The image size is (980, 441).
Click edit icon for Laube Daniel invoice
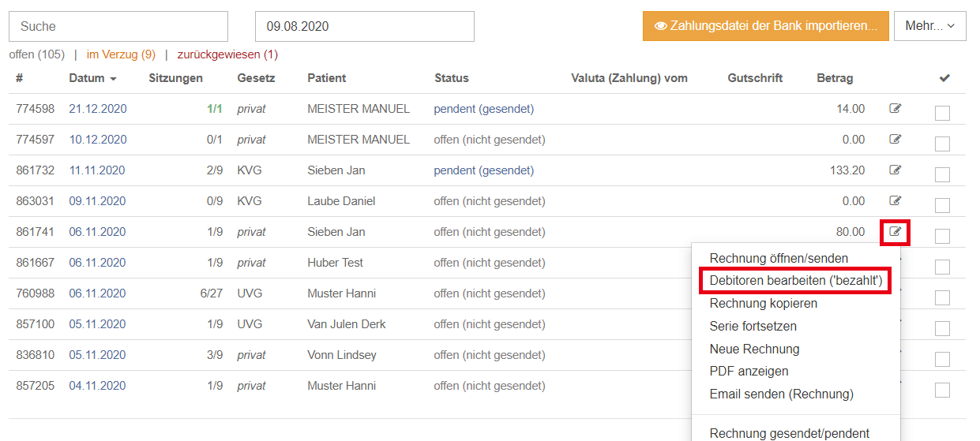pyautogui.click(x=895, y=201)
